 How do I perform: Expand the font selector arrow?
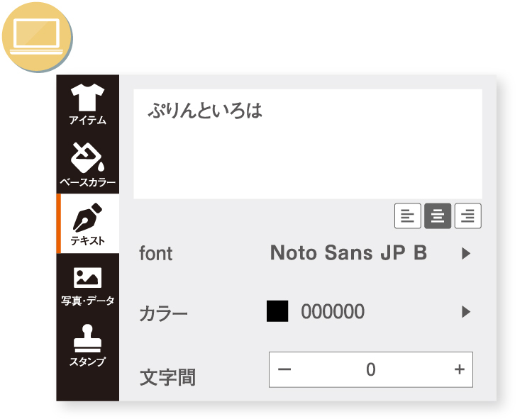pos(466,253)
